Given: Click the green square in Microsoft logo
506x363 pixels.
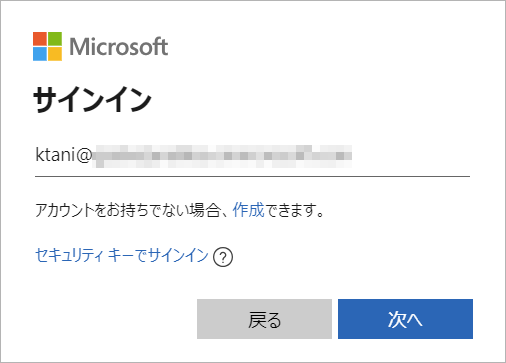Looking at the screenshot, I should [55, 39].
